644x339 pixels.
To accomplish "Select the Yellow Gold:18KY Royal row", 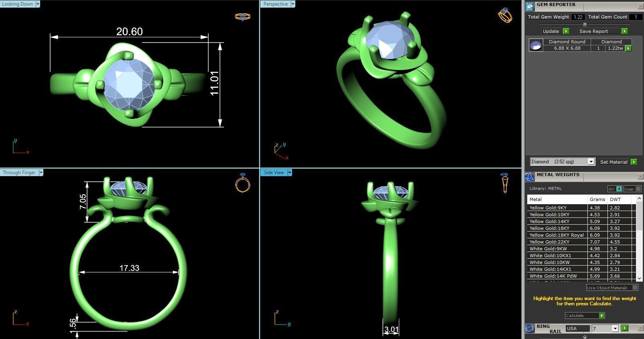I will click(x=581, y=235).
